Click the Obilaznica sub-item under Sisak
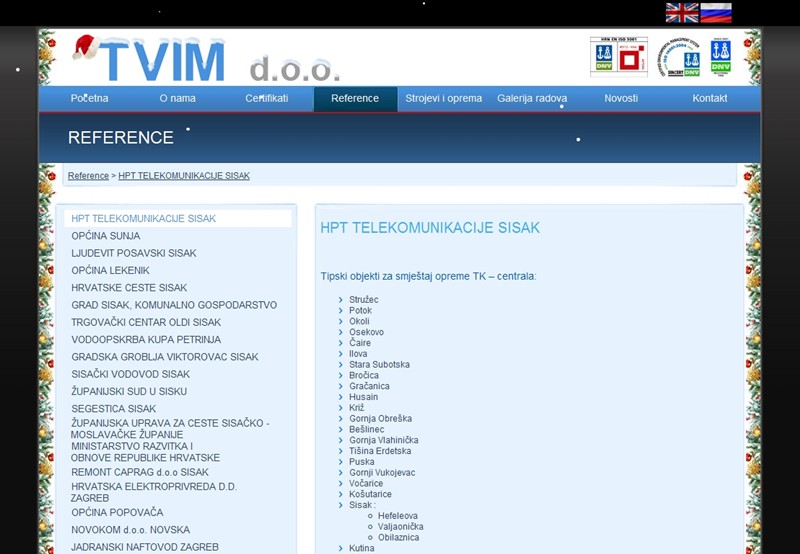The height and width of the screenshot is (554, 800). click(x=398, y=537)
